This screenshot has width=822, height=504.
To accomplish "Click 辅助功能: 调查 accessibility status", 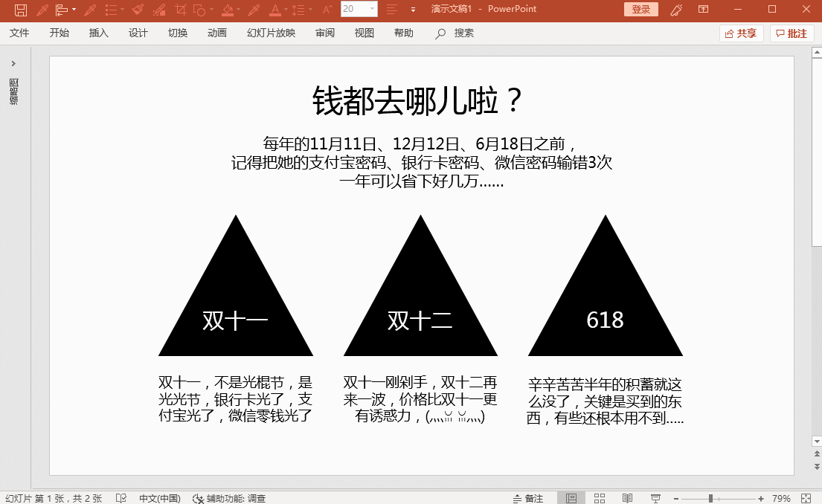I will click(x=229, y=498).
